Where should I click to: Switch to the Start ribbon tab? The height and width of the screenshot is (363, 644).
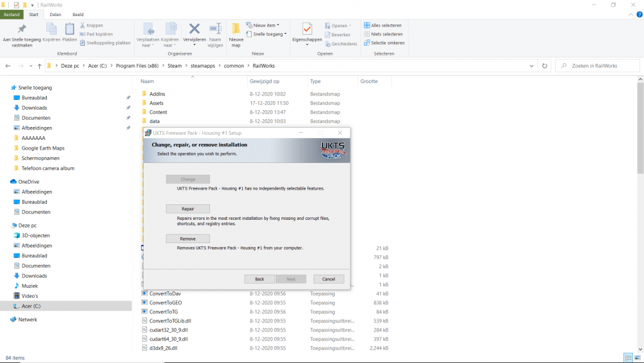(33, 14)
